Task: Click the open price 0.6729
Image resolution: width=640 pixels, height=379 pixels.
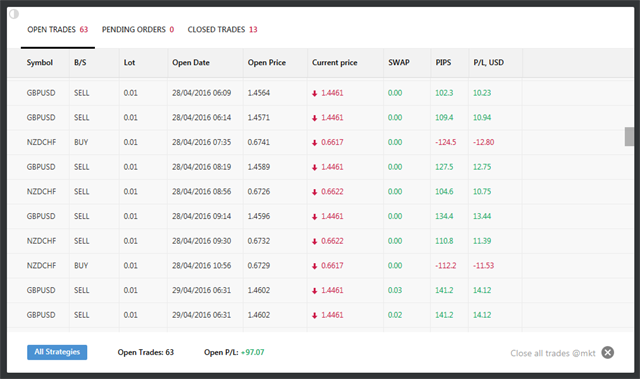Action: tap(258, 266)
